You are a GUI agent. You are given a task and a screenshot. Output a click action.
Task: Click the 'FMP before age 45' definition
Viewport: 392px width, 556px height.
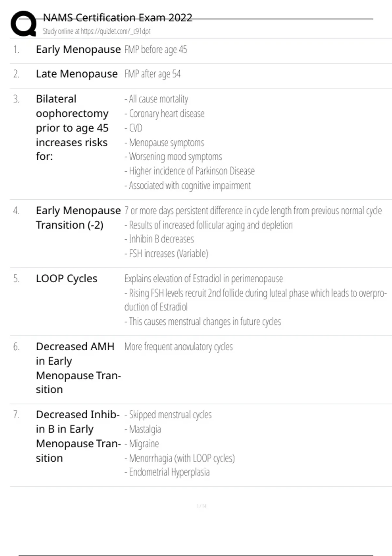[156, 50]
